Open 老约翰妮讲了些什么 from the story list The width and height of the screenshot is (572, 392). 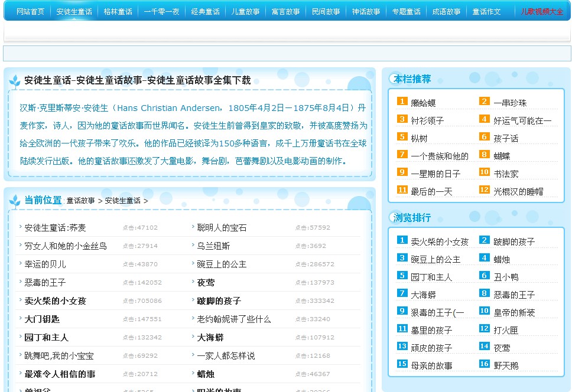tap(233, 319)
